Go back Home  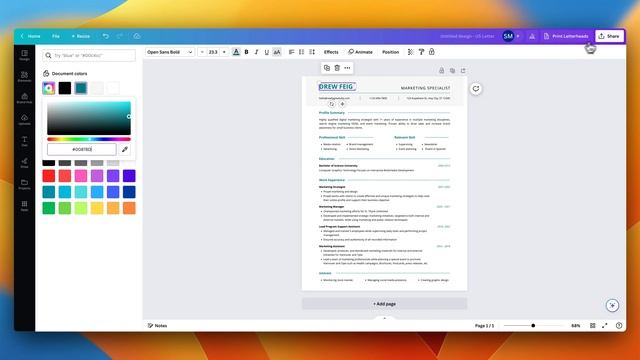[31, 36]
